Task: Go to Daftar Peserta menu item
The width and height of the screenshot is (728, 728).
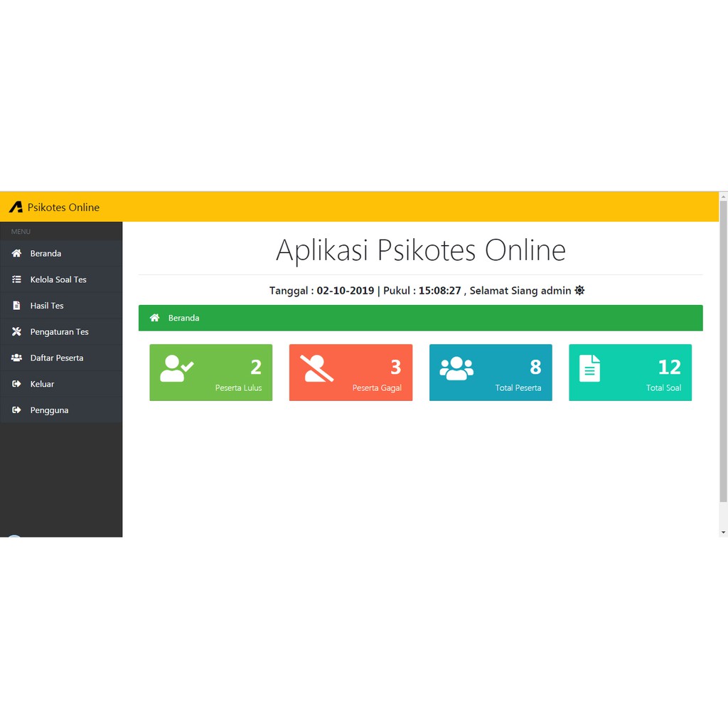Action: (x=57, y=358)
